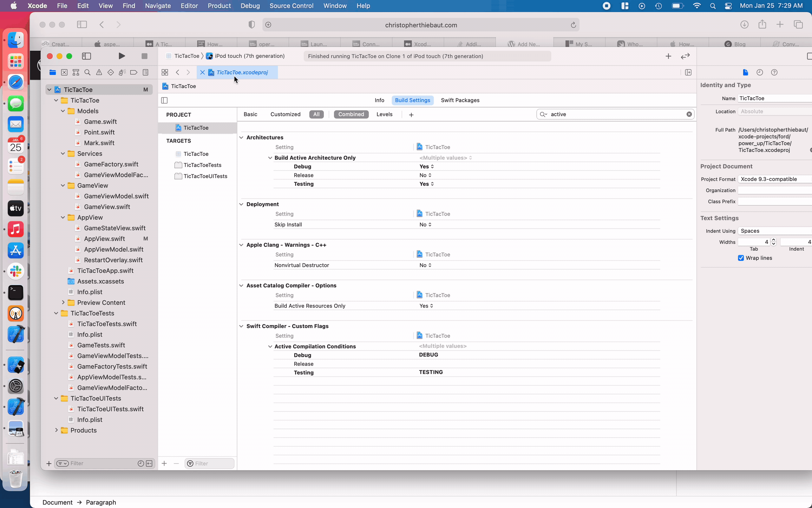Select the Combined view filter
The width and height of the screenshot is (812, 508).
point(351,114)
